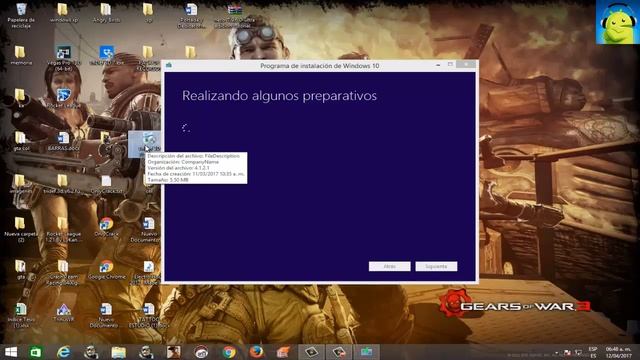Close the Windows 10 installer window
The height and width of the screenshot is (360, 640).
(467, 65)
